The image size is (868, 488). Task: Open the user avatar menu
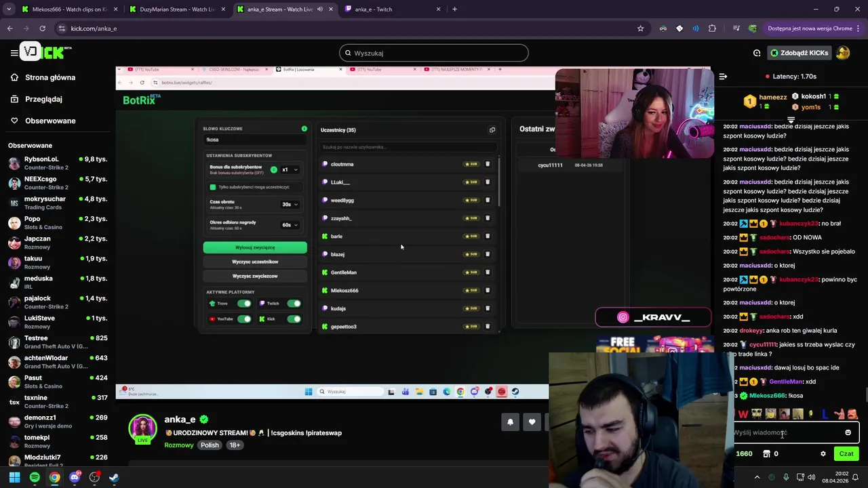pos(843,53)
